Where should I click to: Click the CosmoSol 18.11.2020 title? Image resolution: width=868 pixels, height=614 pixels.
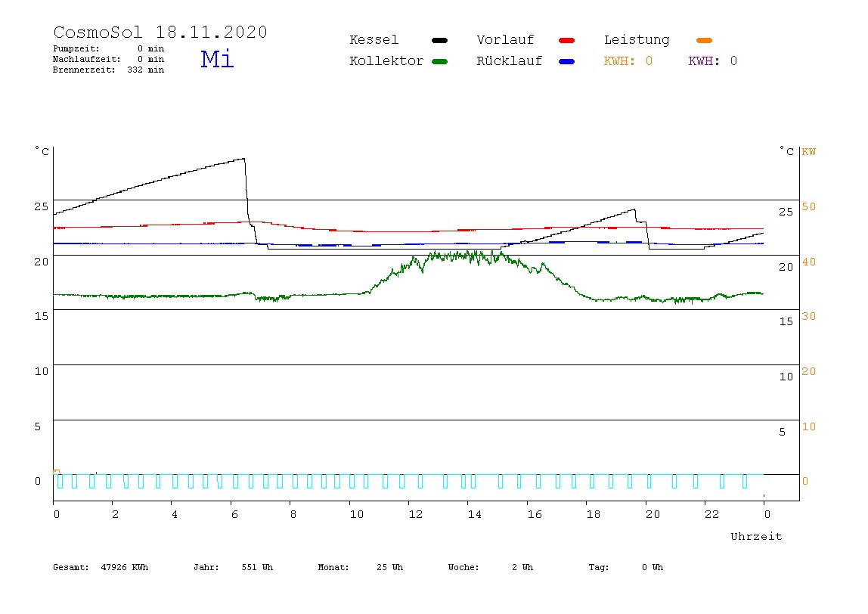coord(160,32)
